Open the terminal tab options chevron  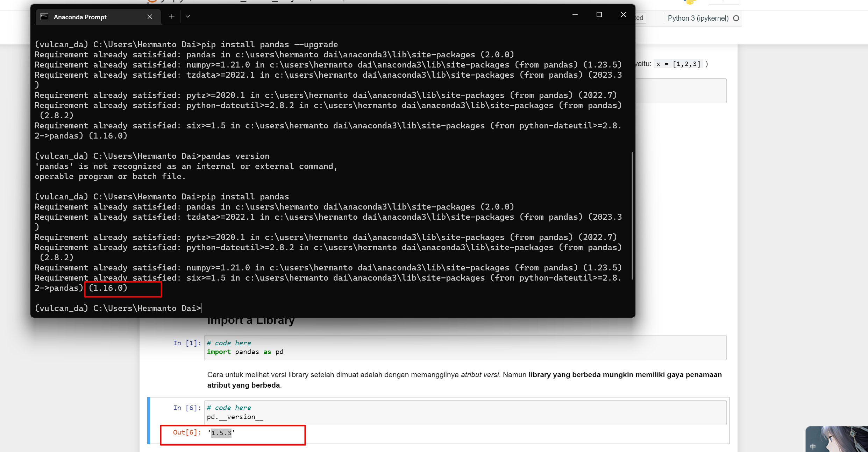click(188, 16)
